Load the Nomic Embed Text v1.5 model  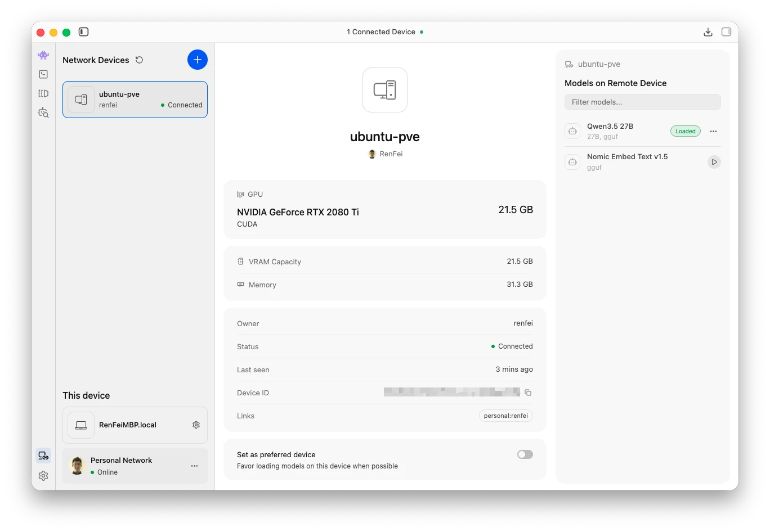[x=714, y=161]
